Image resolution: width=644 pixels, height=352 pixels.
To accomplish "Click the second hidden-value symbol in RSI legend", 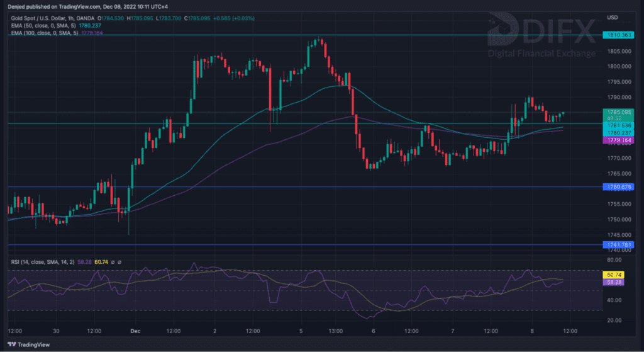I will click(119, 261).
